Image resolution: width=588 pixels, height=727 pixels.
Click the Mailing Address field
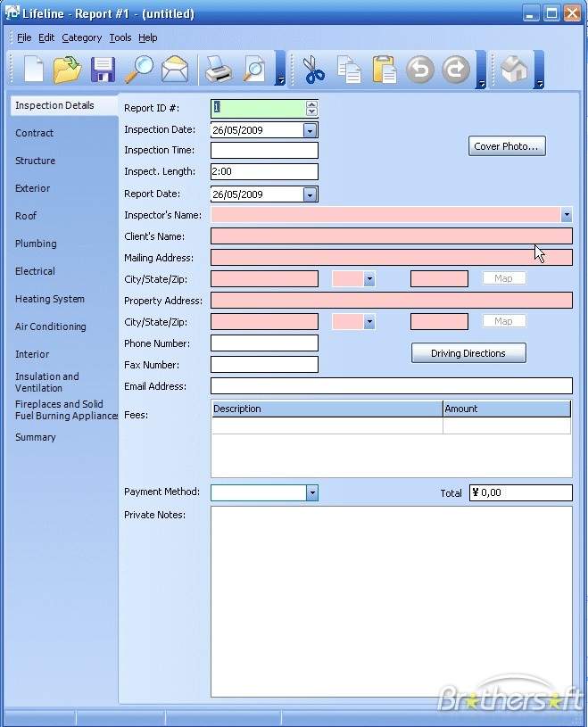click(392, 257)
